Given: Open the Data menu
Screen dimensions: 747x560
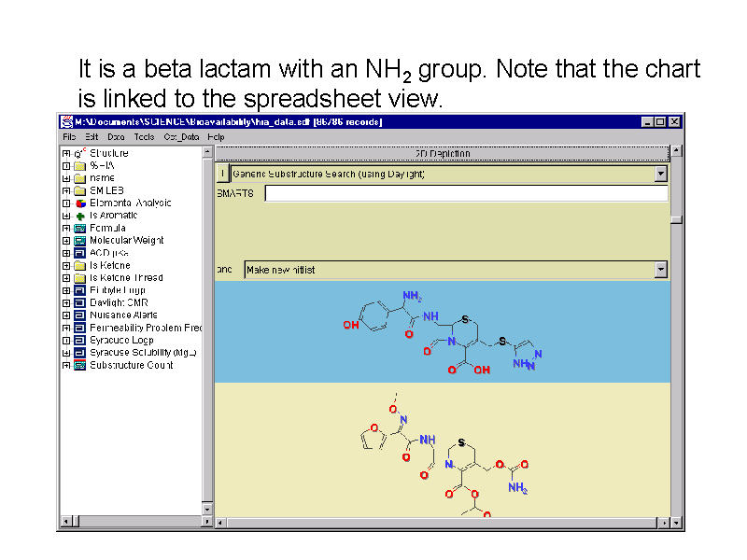Looking at the screenshot, I should pos(116,137).
